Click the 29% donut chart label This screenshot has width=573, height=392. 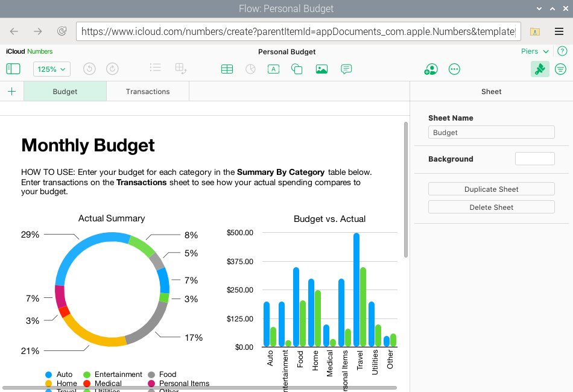[x=30, y=234]
